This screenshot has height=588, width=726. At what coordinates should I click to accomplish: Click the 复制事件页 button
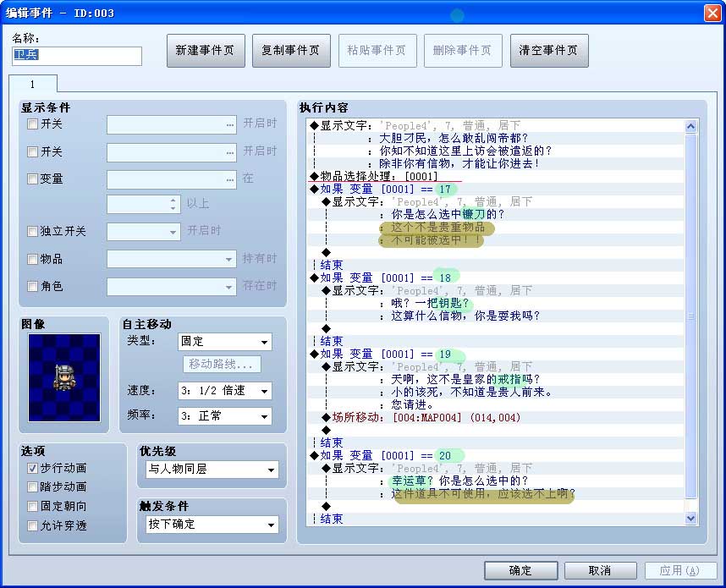coord(291,51)
